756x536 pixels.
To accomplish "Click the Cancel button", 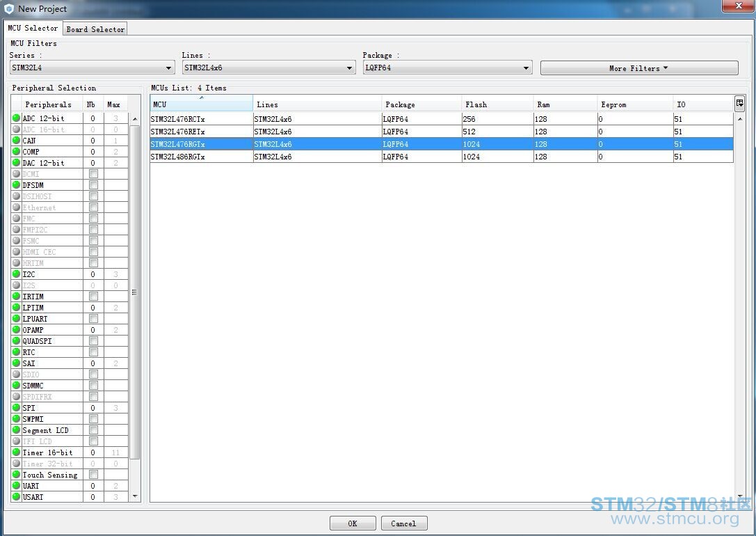I will click(404, 523).
